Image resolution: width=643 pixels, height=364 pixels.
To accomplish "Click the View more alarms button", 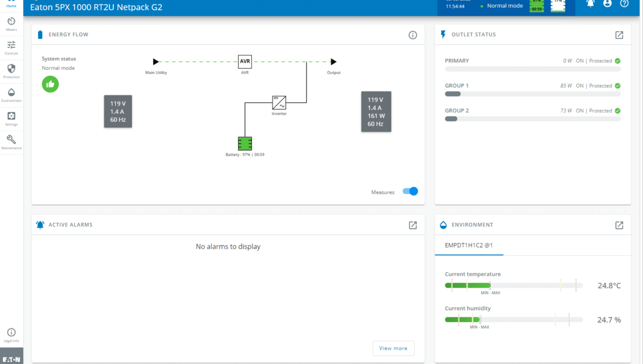I will 393,349.
